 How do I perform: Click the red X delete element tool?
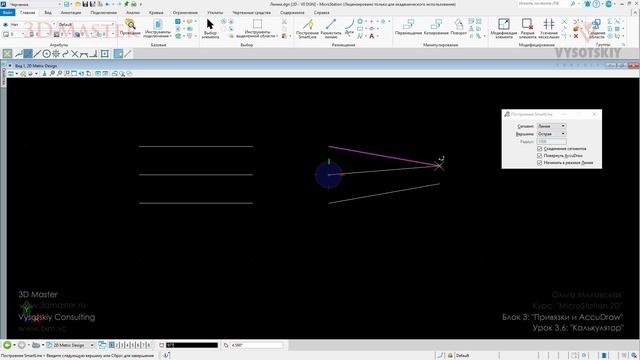[x=576, y=36]
